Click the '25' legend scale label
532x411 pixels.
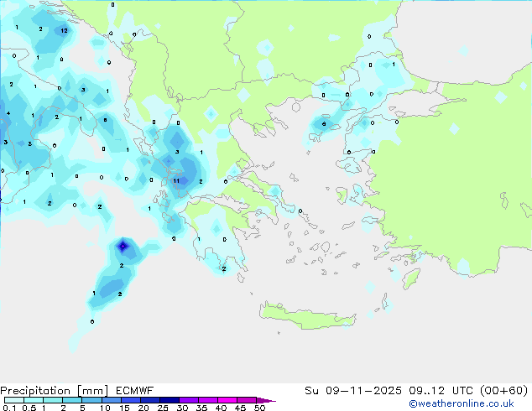(163, 408)
